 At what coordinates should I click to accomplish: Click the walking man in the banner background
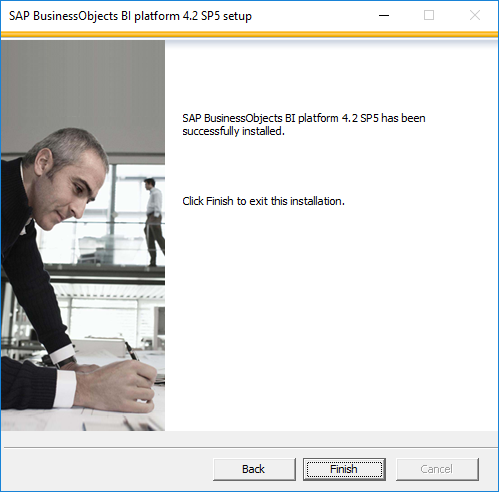(154, 222)
